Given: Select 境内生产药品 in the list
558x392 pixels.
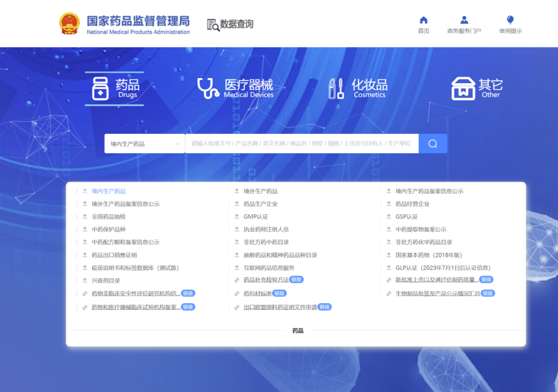Looking at the screenshot, I should tap(109, 192).
